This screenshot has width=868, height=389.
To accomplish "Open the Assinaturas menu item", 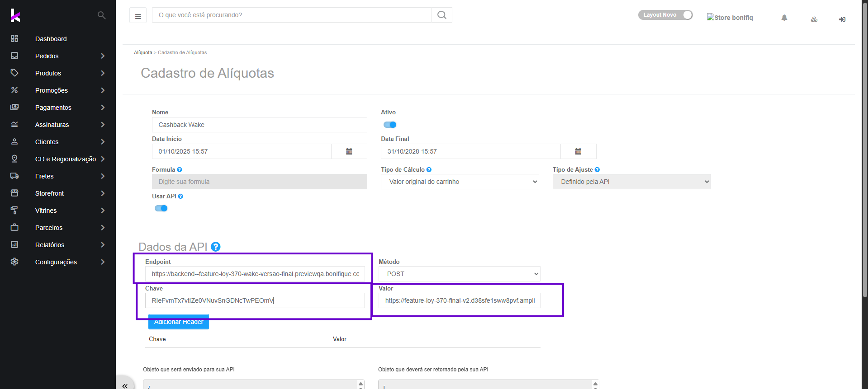I will click(52, 125).
